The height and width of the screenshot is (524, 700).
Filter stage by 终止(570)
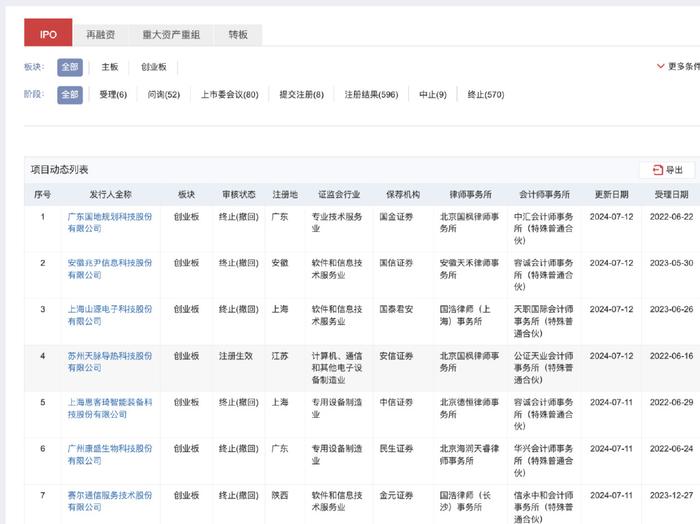(486, 95)
